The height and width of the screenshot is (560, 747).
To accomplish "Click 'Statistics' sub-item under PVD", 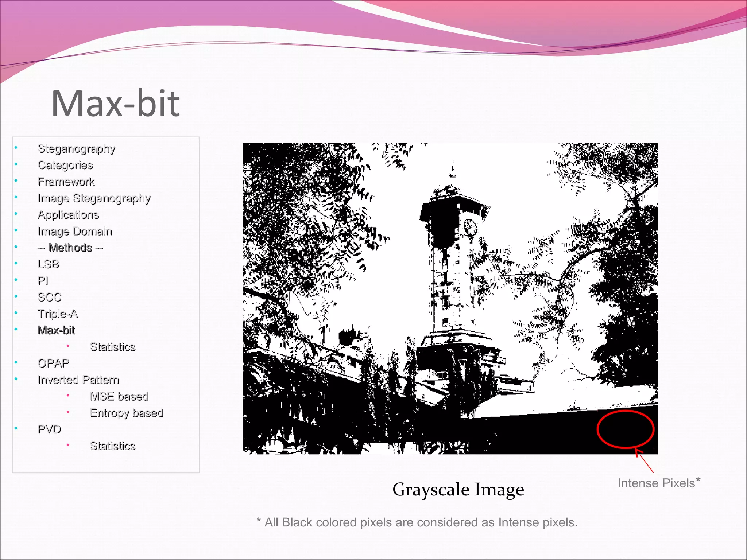I will 113,446.
